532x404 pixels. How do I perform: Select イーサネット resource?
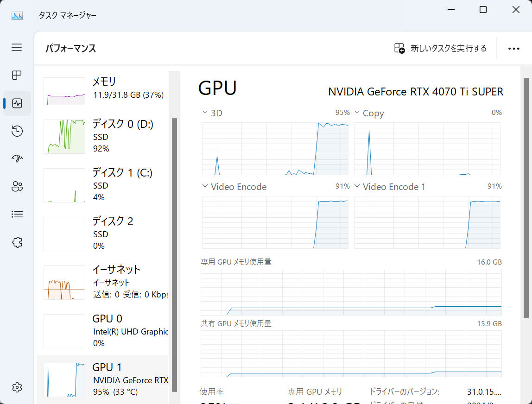pyautogui.click(x=103, y=282)
